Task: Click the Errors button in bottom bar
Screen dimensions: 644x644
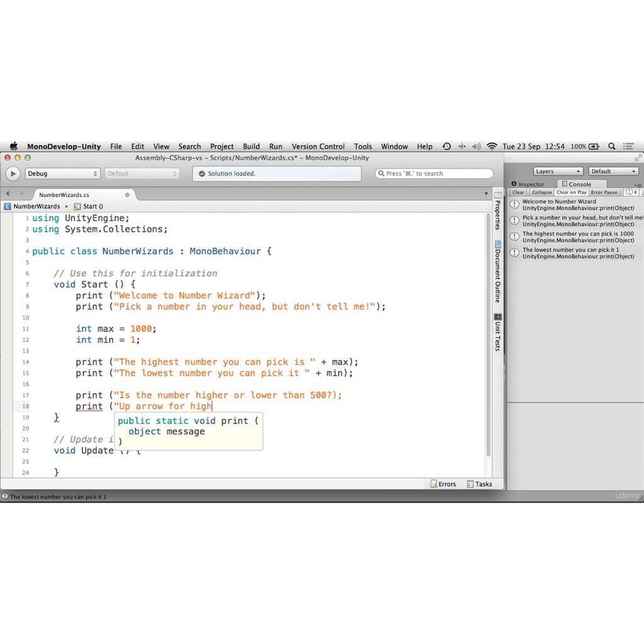Action: click(443, 484)
